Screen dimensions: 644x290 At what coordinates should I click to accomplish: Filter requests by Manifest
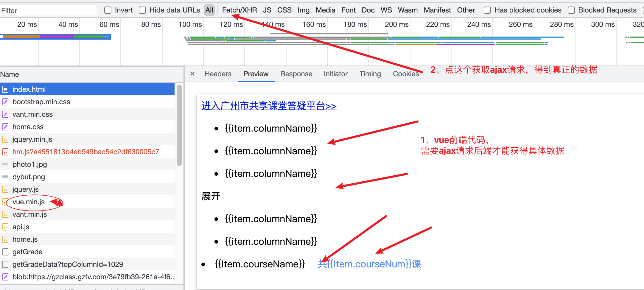[x=437, y=10]
